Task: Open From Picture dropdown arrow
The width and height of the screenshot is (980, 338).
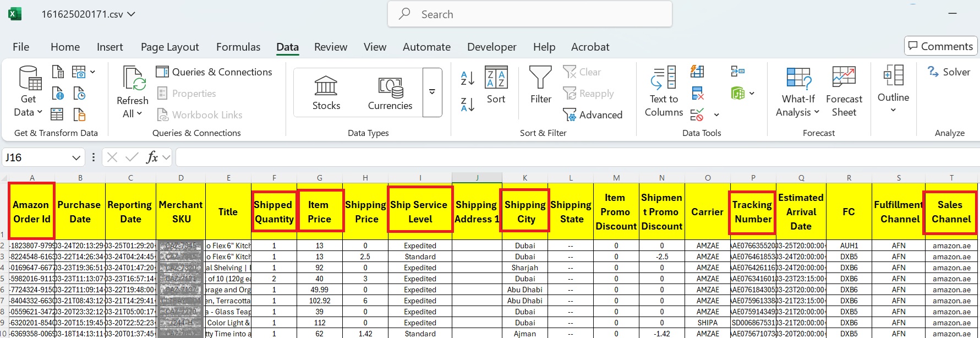Action: [x=92, y=72]
